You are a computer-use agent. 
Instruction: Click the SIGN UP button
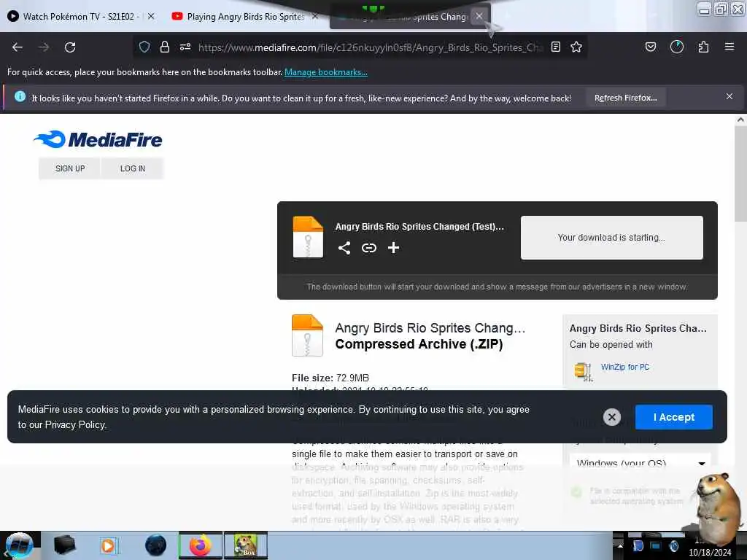[70, 168]
